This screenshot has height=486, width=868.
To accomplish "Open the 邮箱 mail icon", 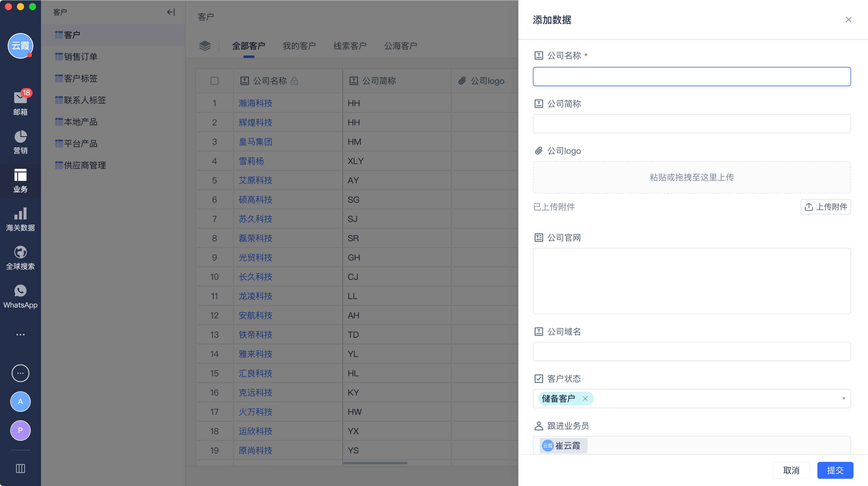I will [20, 98].
